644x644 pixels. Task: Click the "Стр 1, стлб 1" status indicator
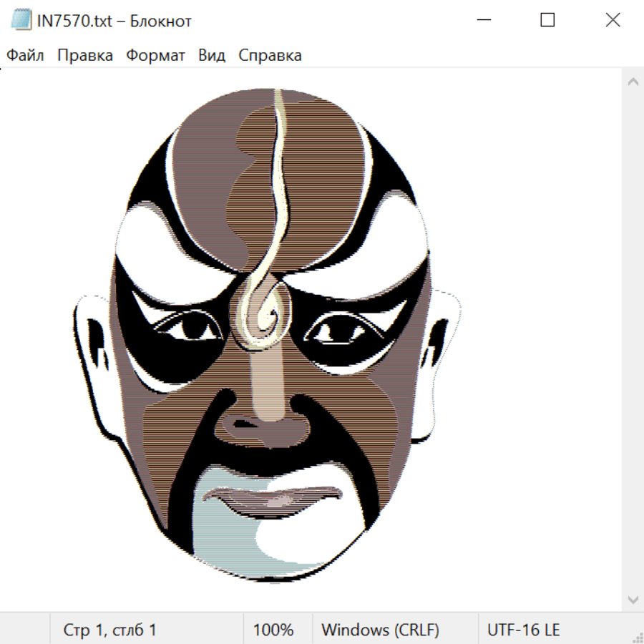[110, 630]
